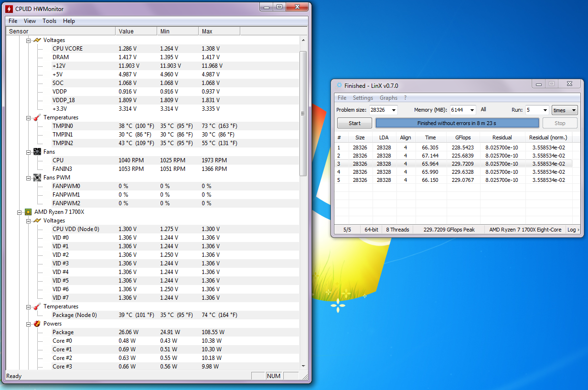Open the Memory (MiB) dropdown in LinX
The width and height of the screenshot is (588, 390).
click(472, 110)
